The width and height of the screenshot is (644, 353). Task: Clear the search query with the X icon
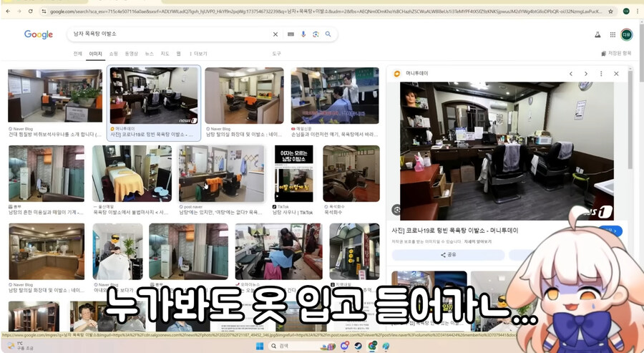275,34
